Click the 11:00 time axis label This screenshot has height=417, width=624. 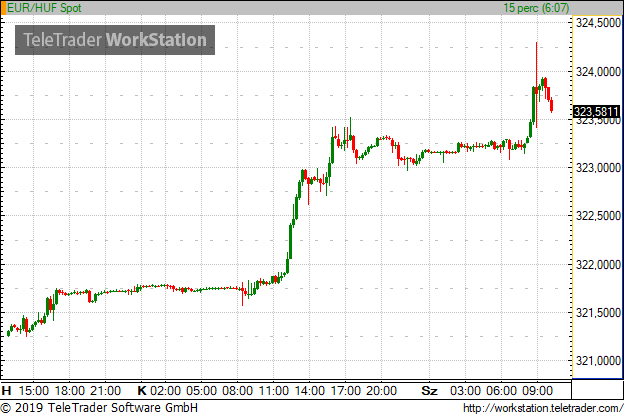(274, 390)
